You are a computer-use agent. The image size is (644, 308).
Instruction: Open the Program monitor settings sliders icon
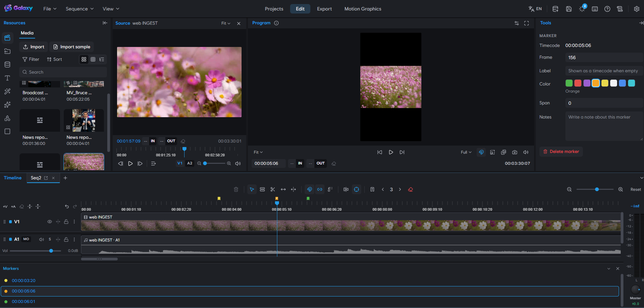click(x=516, y=23)
